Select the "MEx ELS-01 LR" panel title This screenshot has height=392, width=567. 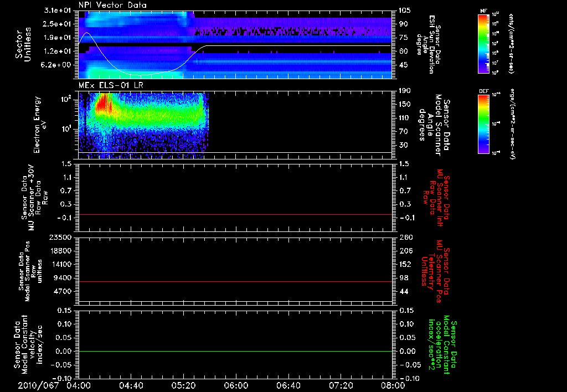(x=110, y=85)
